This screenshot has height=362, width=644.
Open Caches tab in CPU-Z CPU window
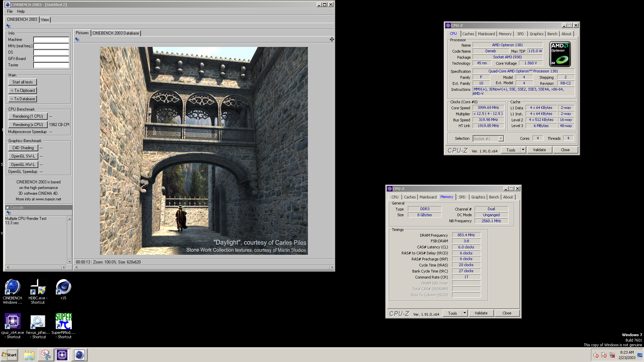point(468,34)
